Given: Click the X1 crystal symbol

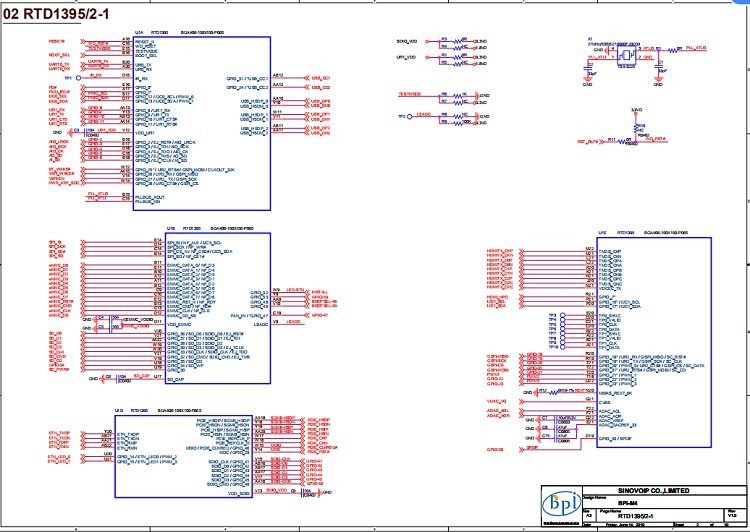Looking at the screenshot, I should (626, 55).
